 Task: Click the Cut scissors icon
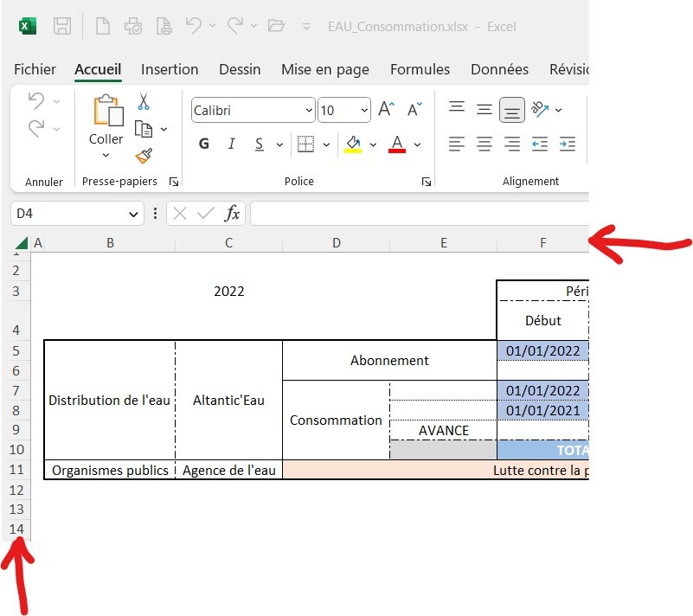144,101
